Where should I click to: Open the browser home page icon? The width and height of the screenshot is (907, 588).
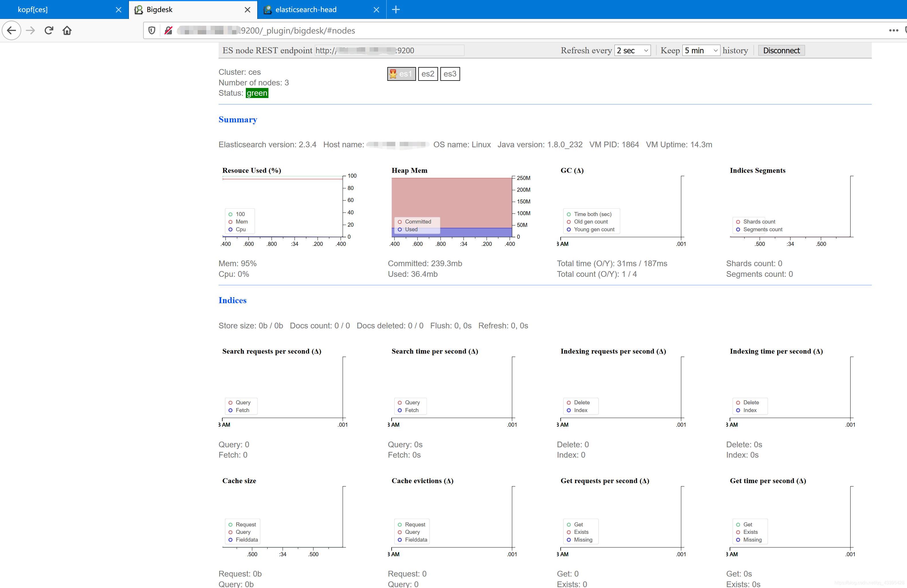click(x=67, y=30)
